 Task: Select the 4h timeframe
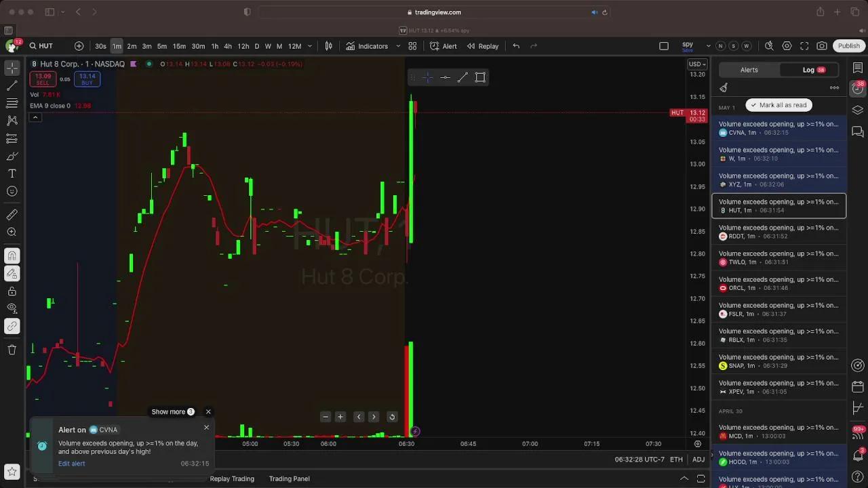click(x=228, y=46)
